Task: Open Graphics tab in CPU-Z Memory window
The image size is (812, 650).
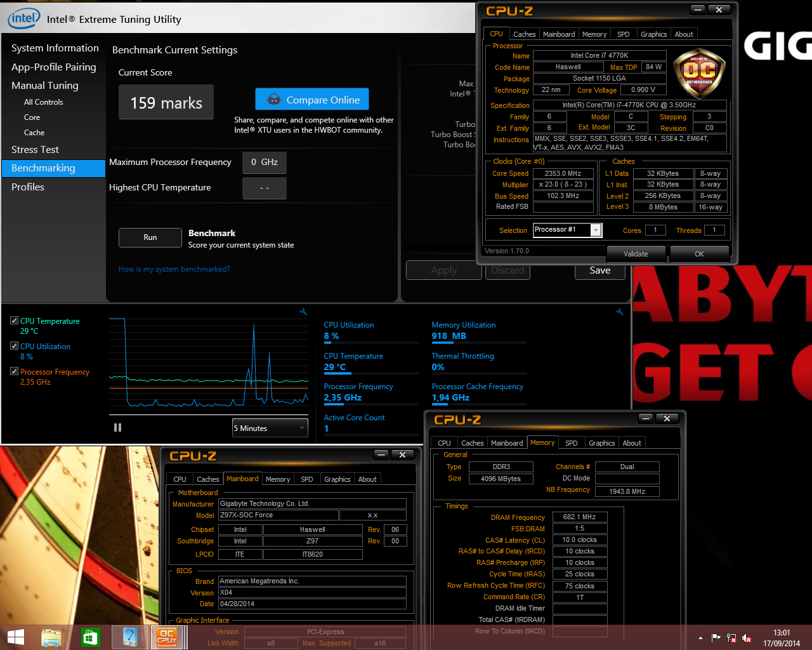Action: (601, 443)
